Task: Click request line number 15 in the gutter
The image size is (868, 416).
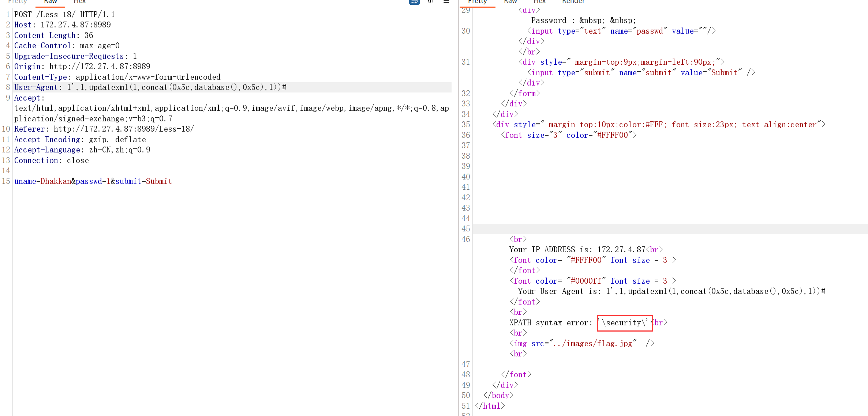Action: pos(6,181)
